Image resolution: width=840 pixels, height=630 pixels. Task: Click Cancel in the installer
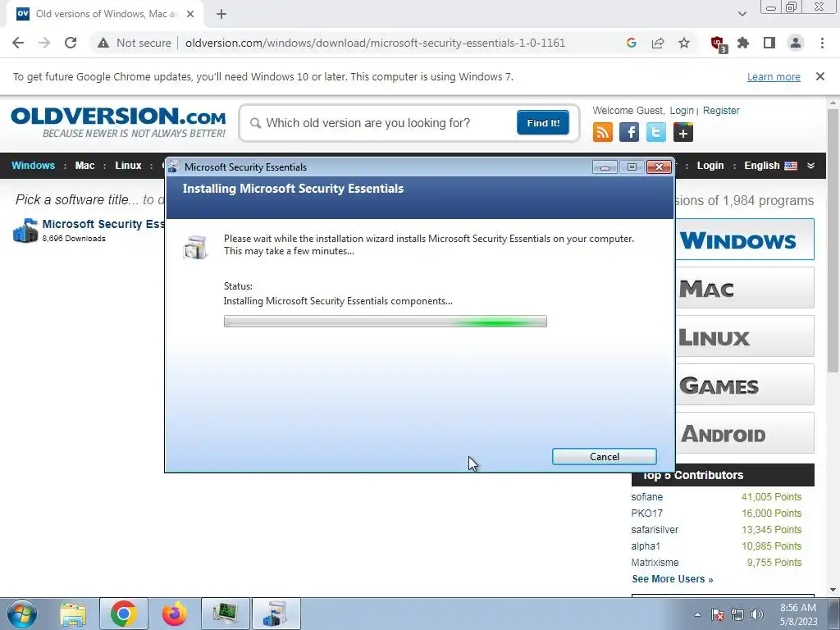[605, 456]
